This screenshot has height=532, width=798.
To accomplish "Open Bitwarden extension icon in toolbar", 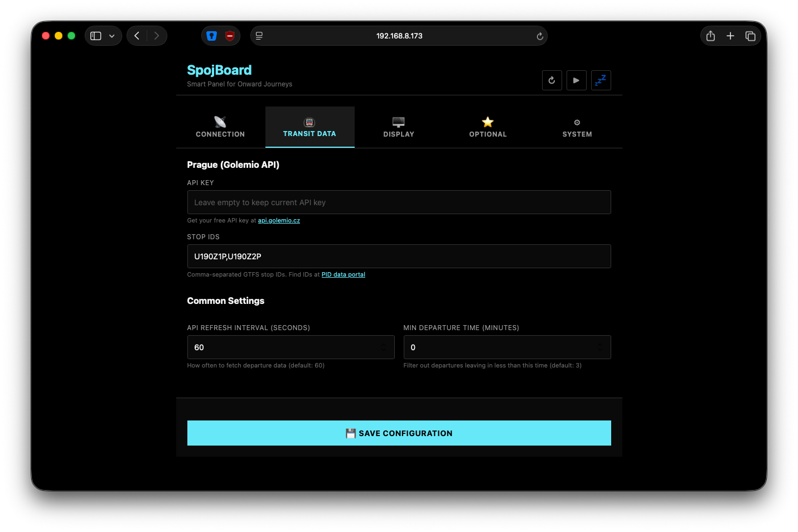I will coord(211,36).
